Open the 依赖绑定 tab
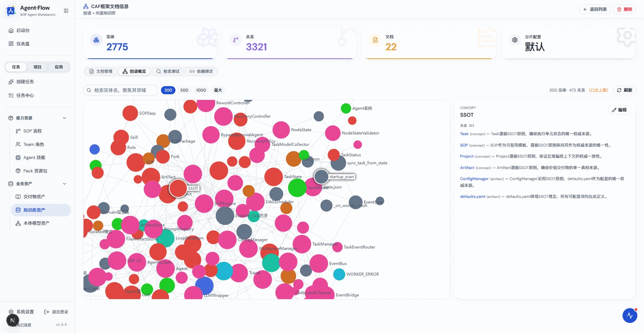644x333 pixels. coord(201,72)
